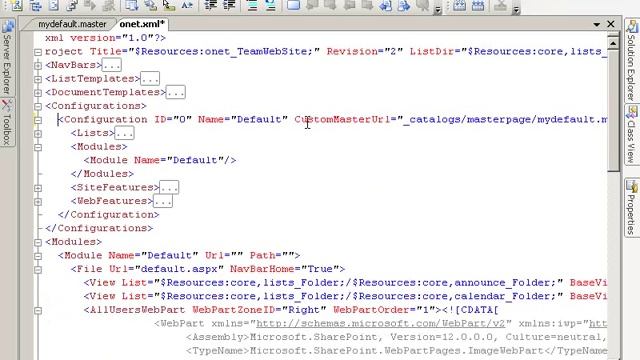
Task: Close the onet.xml document with X
Action: (x=611, y=24)
